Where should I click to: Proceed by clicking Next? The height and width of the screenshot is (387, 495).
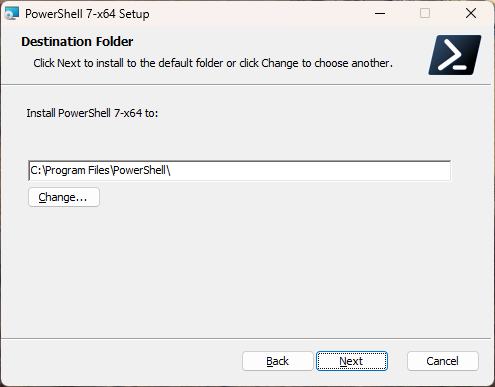352,361
